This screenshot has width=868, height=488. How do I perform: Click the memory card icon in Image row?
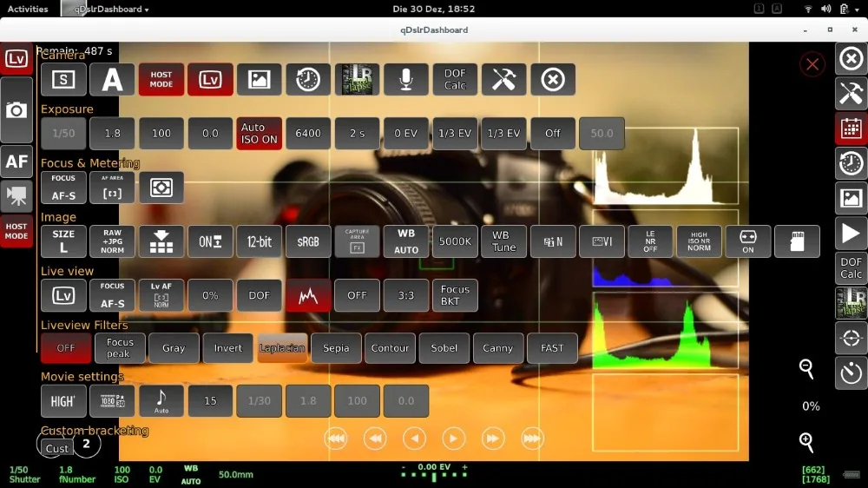click(x=797, y=241)
